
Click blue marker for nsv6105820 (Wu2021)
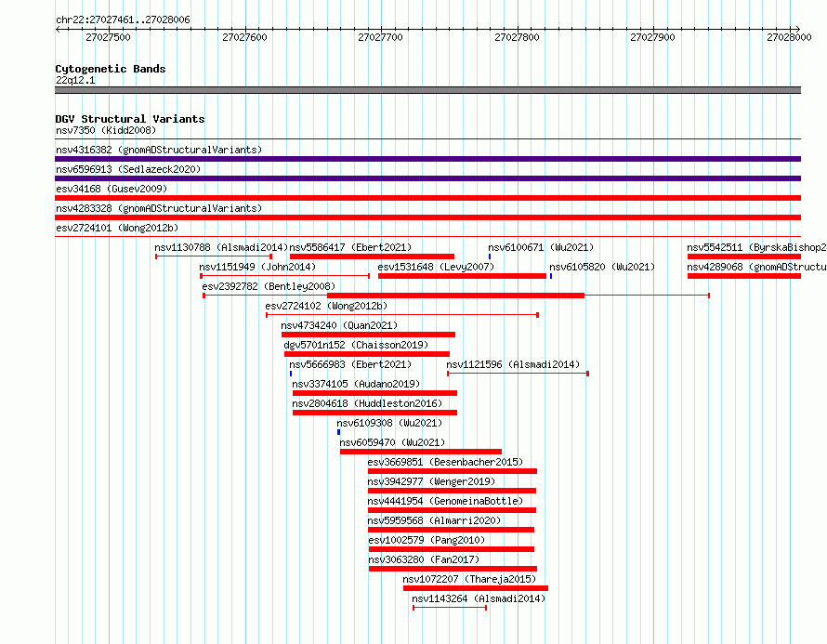pyautogui.click(x=551, y=276)
